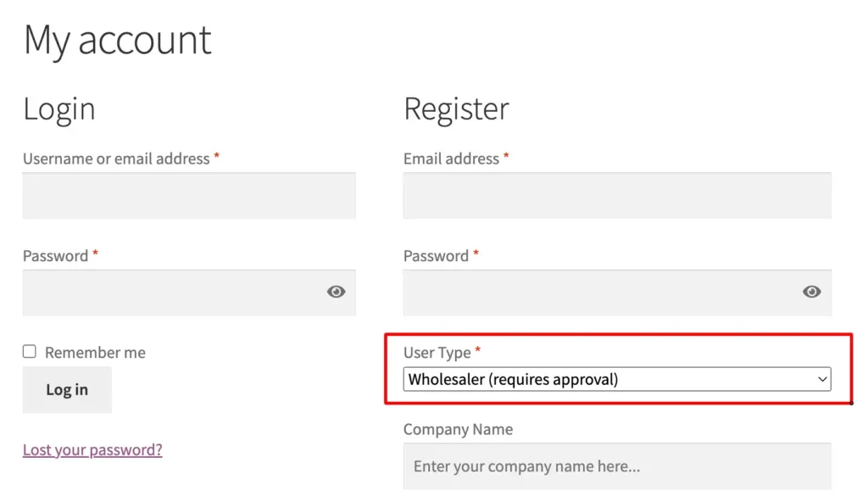The width and height of the screenshot is (868, 502).
Task: Tick the Remember me checkbox
Action: pos(30,351)
